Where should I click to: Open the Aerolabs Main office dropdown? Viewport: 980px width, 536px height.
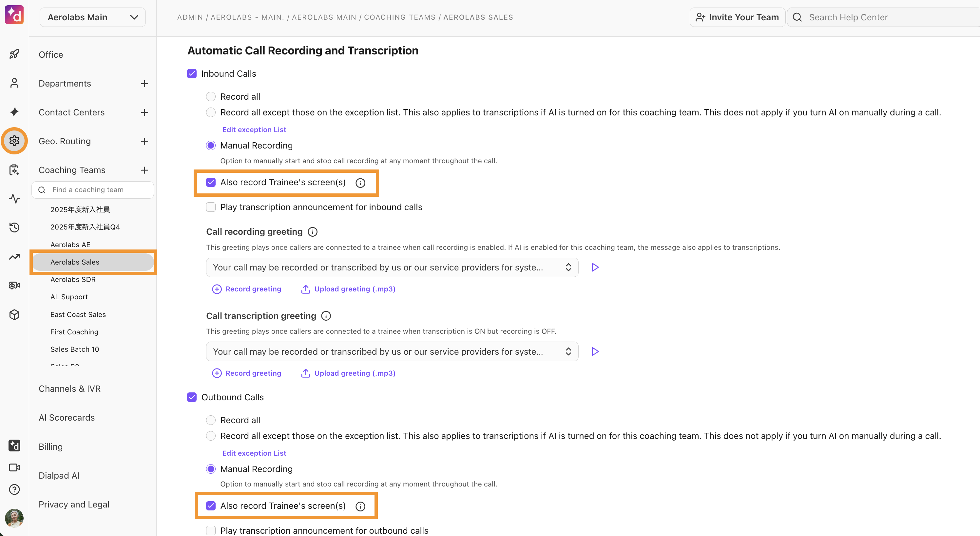pos(92,17)
